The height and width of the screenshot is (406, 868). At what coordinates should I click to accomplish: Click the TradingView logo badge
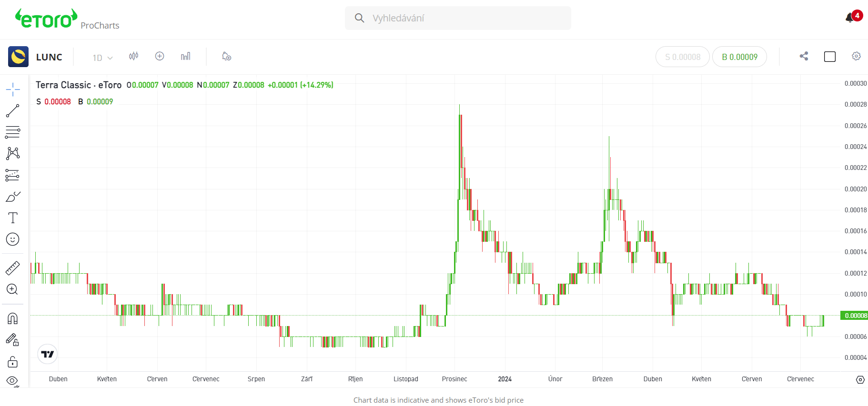coord(48,354)
